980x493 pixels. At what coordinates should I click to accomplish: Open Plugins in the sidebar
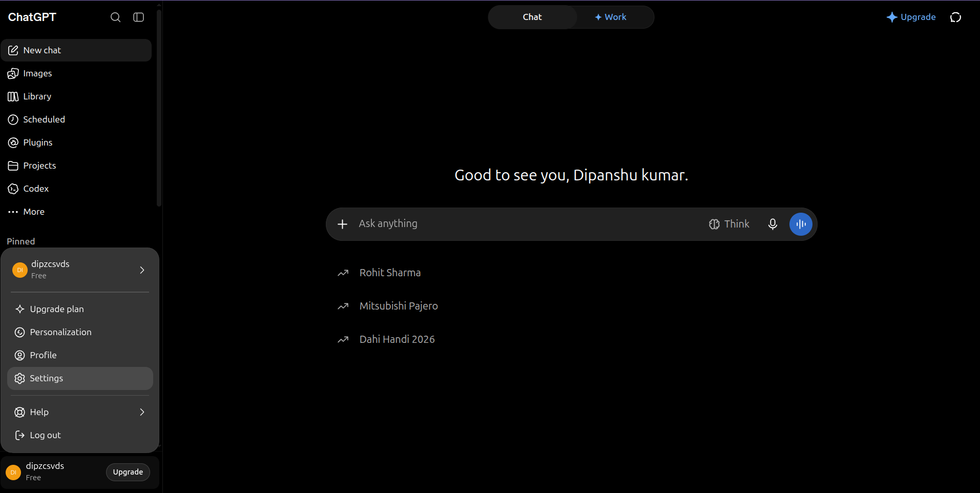pos(76,142)
